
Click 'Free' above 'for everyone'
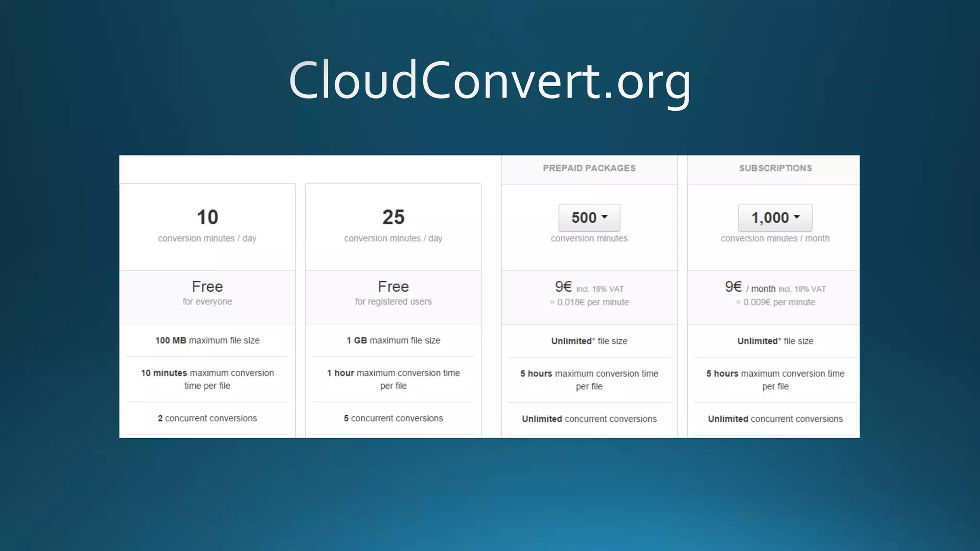point(207,287)
